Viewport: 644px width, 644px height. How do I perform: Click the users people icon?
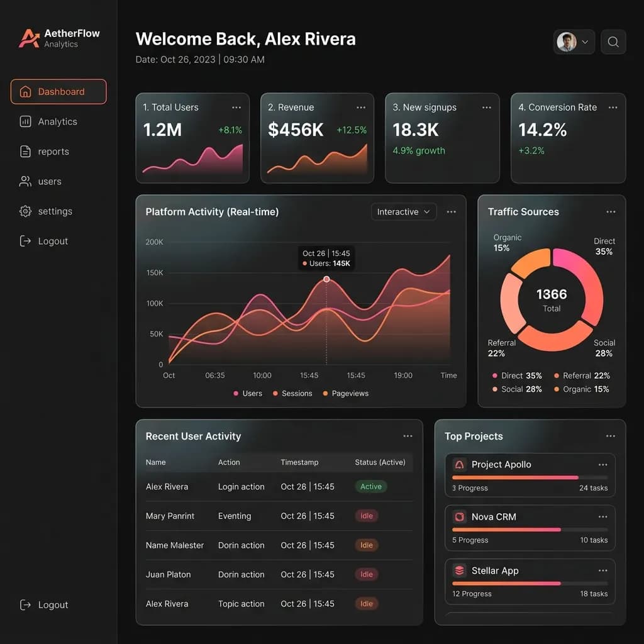(x=25, y=182)
